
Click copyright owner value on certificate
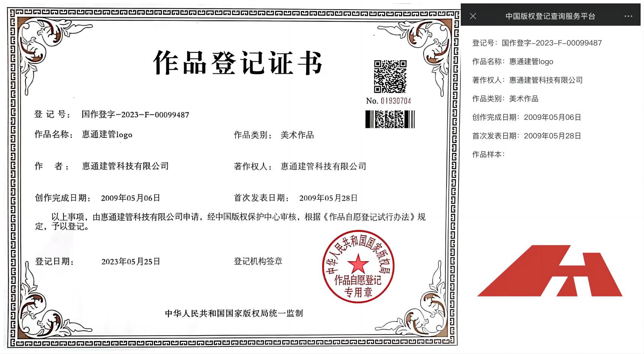point(323,166)
